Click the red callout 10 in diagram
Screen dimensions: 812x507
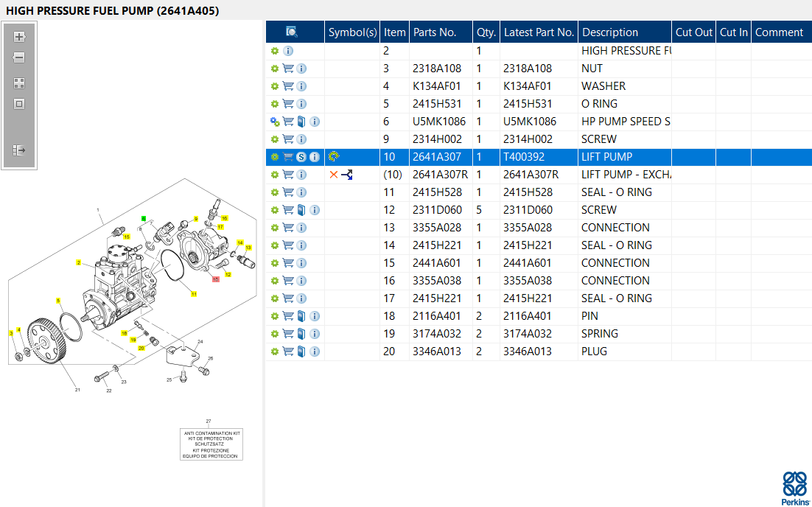[x=215, y=279]
